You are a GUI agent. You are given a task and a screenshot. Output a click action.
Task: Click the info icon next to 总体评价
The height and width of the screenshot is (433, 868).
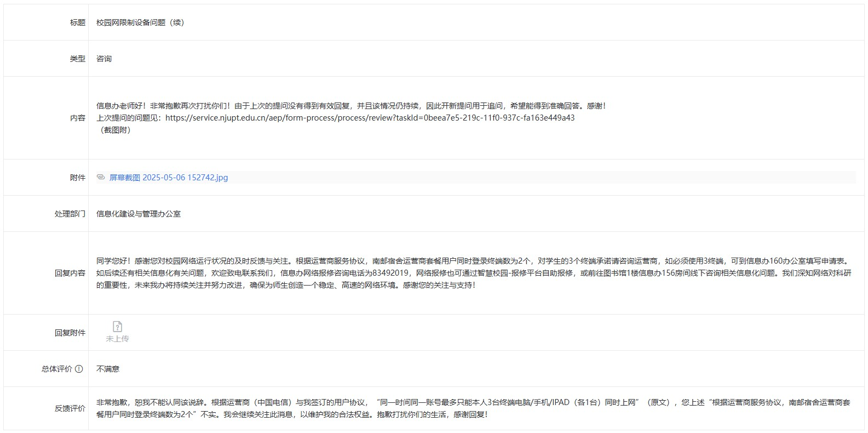79,369
